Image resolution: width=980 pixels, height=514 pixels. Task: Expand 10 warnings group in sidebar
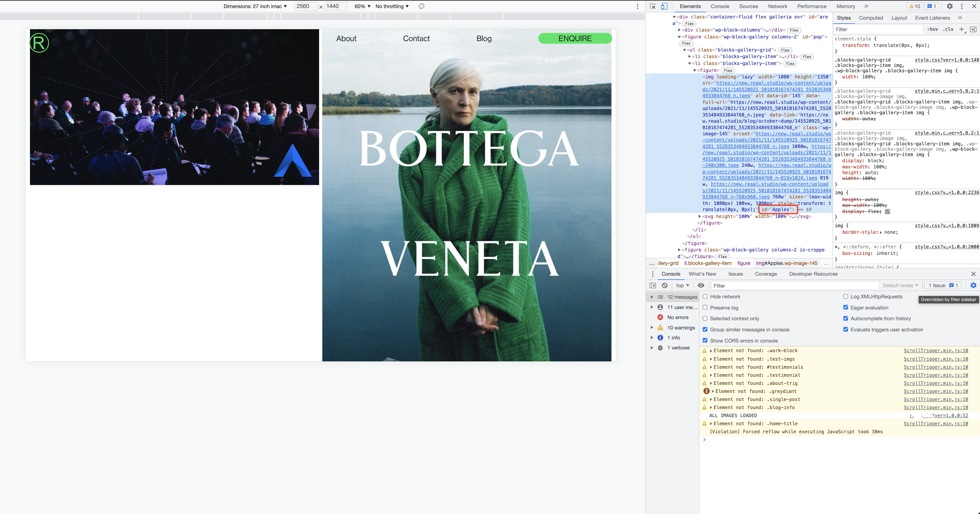652,328
